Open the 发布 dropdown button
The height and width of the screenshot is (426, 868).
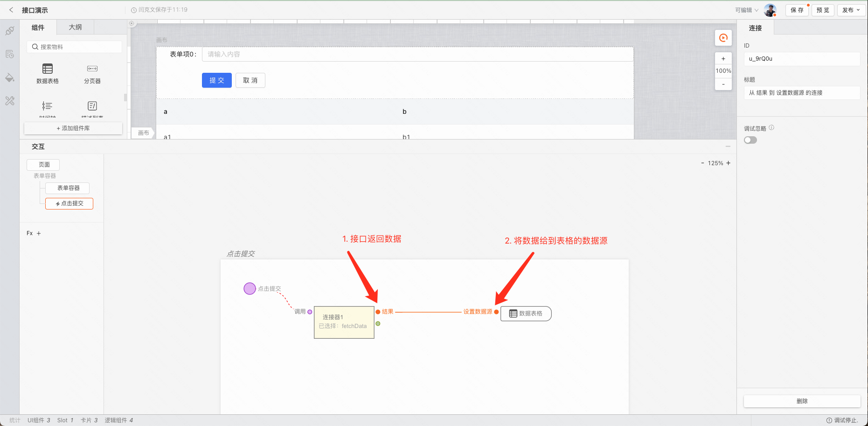851,10
